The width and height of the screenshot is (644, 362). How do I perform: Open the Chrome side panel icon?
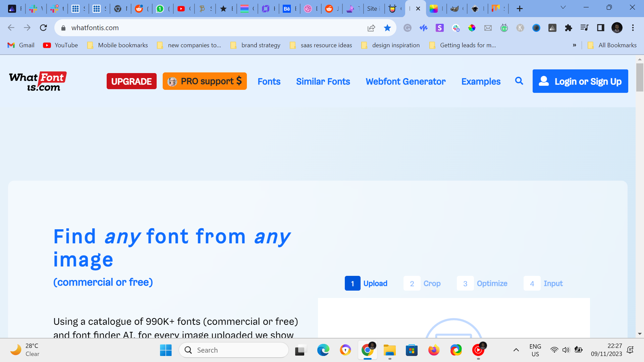click(x=600, y=28)
